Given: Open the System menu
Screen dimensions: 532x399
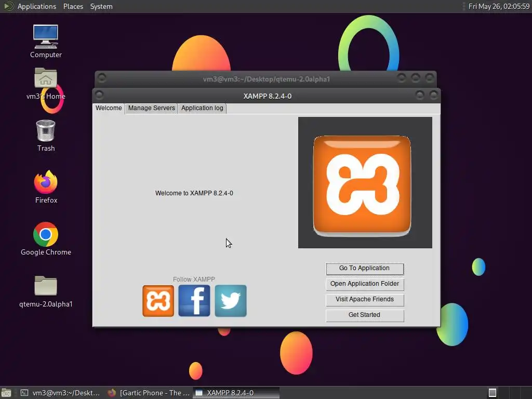Looking at the screenshot, I should click(x=101, y=6).
